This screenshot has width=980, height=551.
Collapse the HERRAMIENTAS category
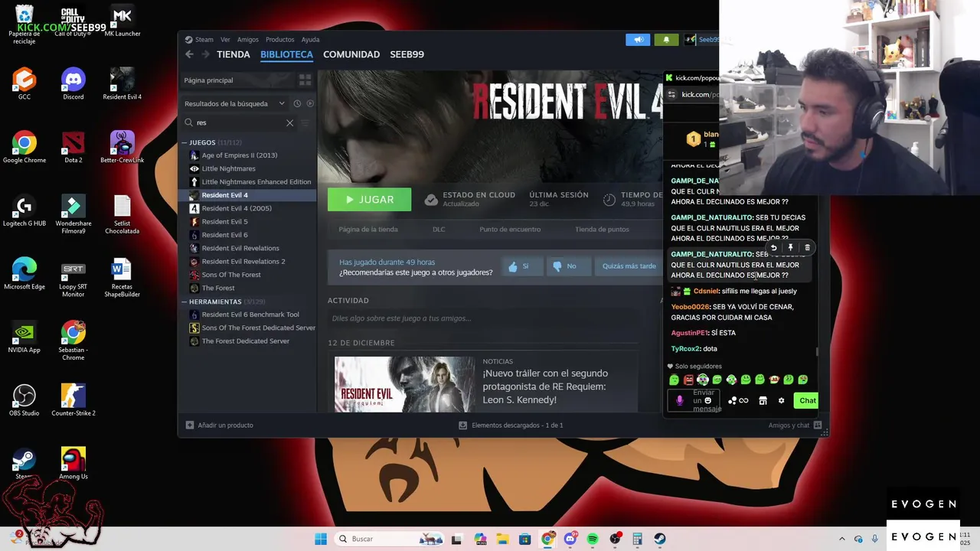click(x=185, y=302)
